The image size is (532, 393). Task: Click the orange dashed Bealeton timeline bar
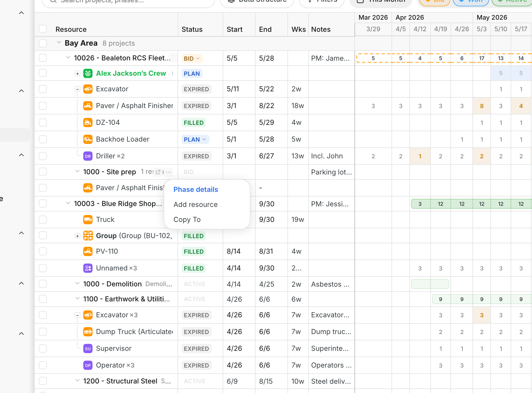(x=444, y=58)
